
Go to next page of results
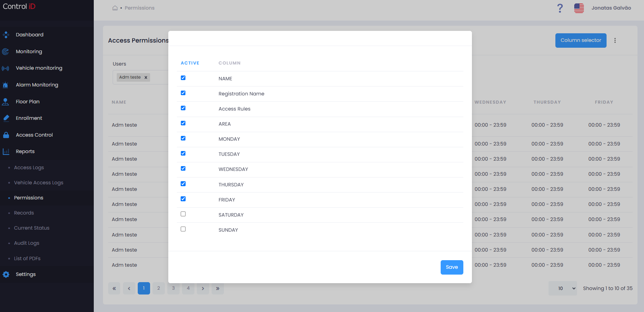[203, 288]
